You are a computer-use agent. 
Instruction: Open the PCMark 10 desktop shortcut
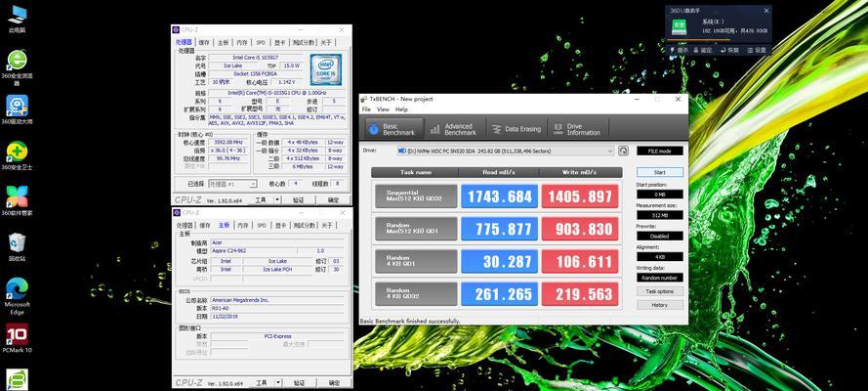tap(18, 338)
